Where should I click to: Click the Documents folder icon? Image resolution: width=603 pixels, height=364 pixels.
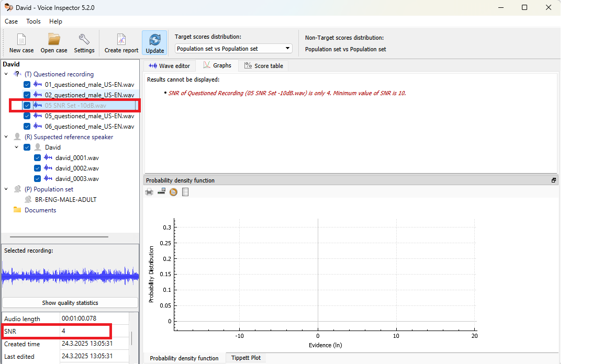17,210
